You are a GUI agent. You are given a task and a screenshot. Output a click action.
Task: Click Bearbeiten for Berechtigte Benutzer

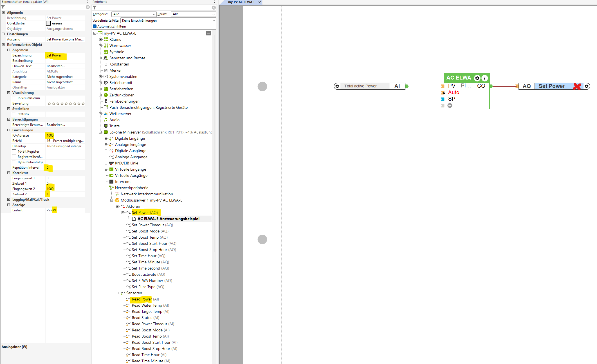[x=56, y=125]
